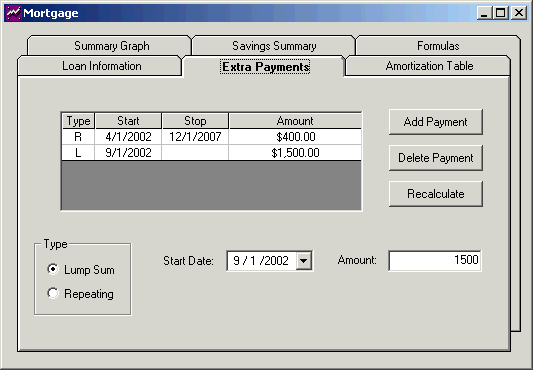The height and width of the screenshot is (370, 533).
Task: Click the month field in Start Date
Action: (x=236, y=261)
